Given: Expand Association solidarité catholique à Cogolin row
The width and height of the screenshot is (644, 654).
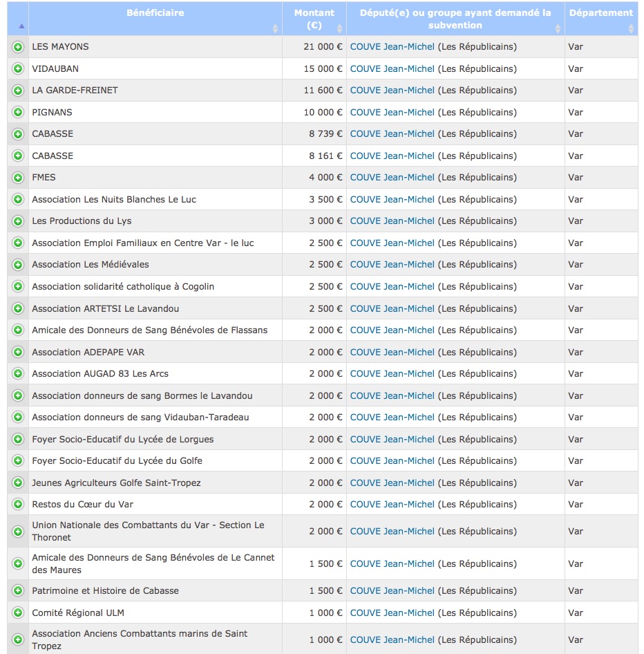Looking at the screenshot, I should click(18, 286).
